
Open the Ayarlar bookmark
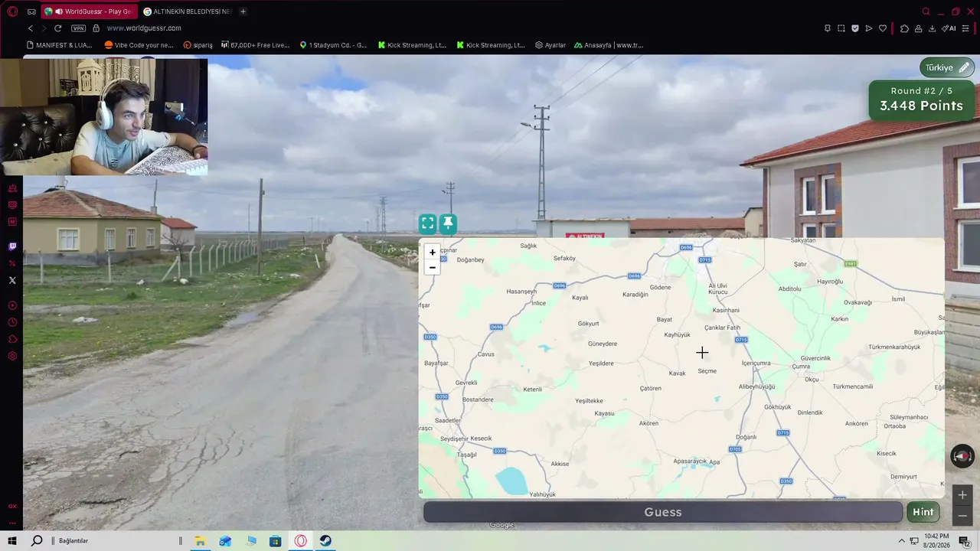[x=550, y=45]
